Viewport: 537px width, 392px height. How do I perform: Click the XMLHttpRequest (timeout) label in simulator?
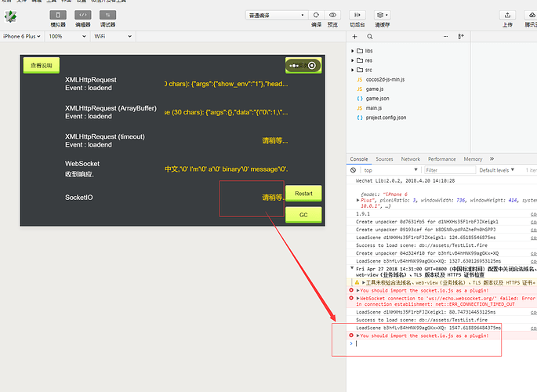(x=105, y=136)
